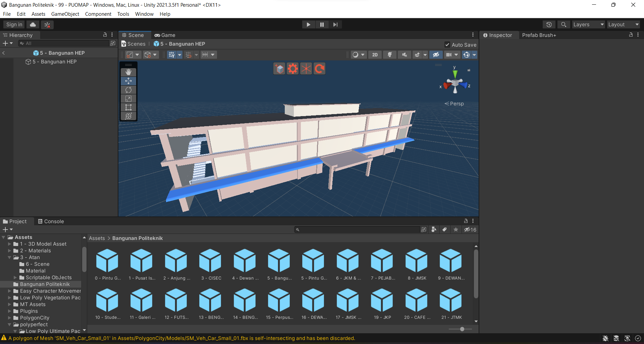Toggle the Auto Save checkbox
Screen dimensions: 644x344
[447, 45]
